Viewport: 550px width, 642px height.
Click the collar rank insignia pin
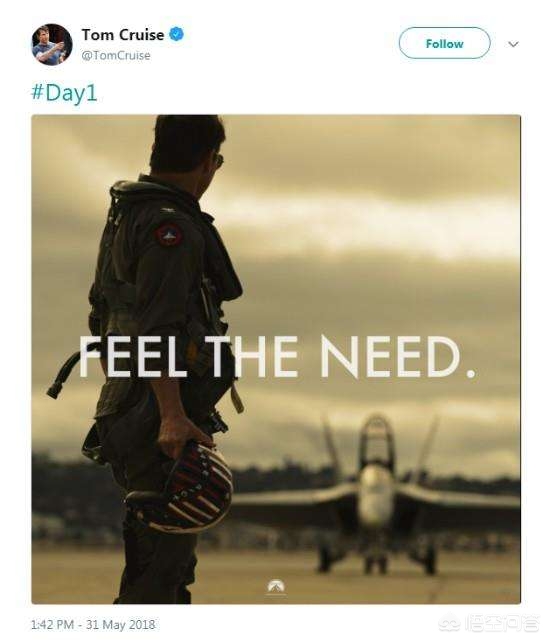[167, 210]
